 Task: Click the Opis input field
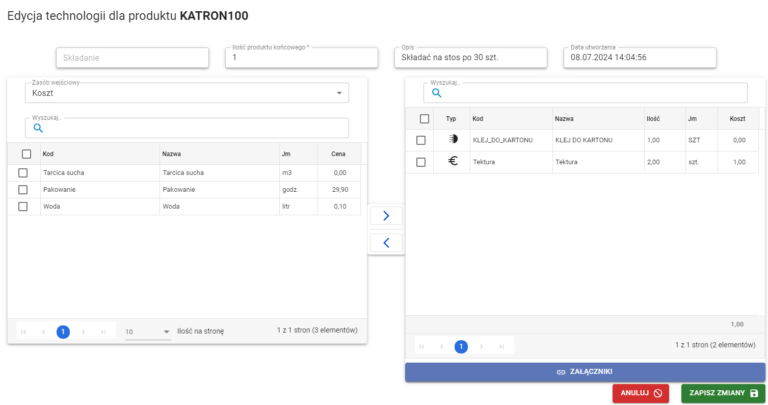[471, 58]
